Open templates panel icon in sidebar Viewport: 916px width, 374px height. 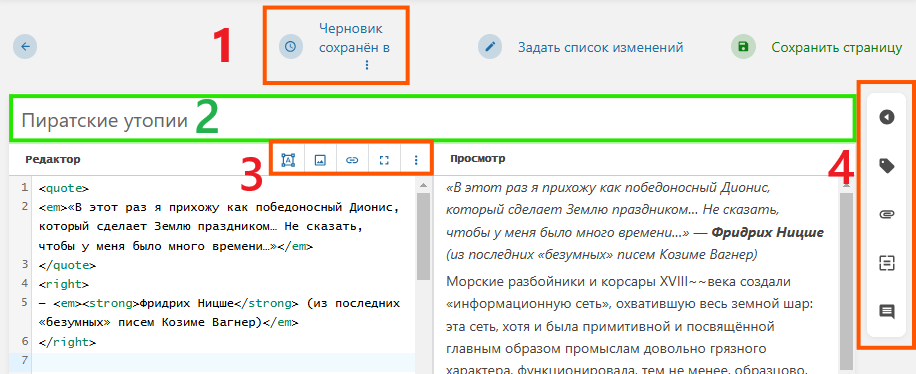887,263
